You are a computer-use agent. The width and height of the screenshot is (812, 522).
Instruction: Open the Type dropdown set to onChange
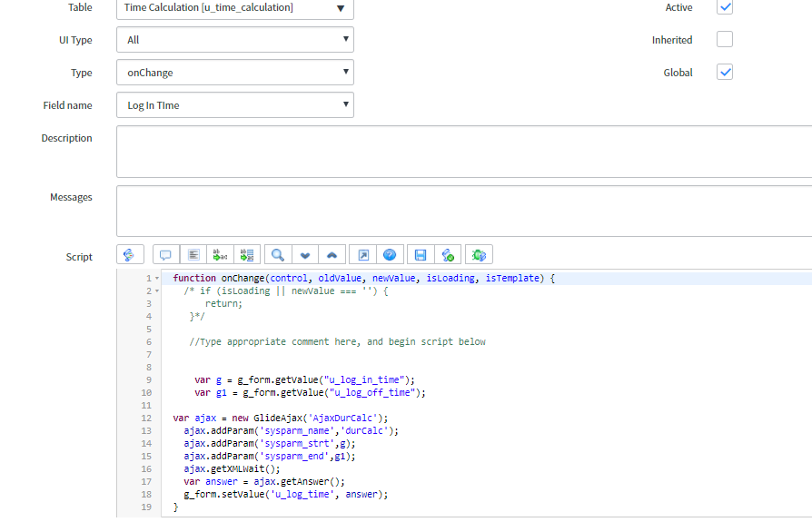235,73
